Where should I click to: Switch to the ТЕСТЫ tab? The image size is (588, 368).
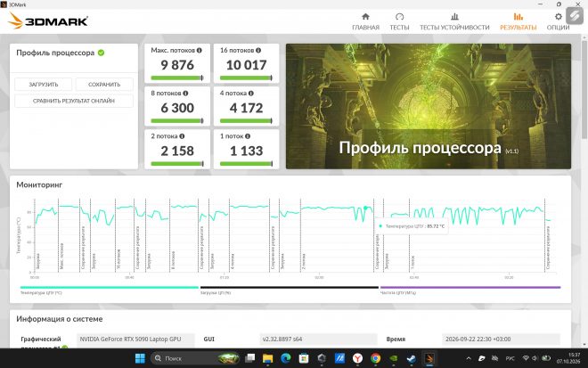pos(399,21)
